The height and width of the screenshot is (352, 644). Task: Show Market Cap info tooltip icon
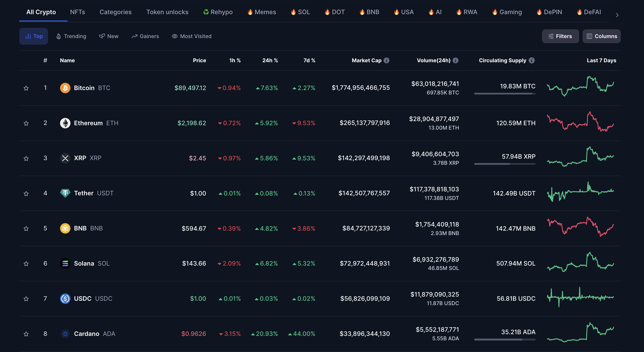[386, 60]
